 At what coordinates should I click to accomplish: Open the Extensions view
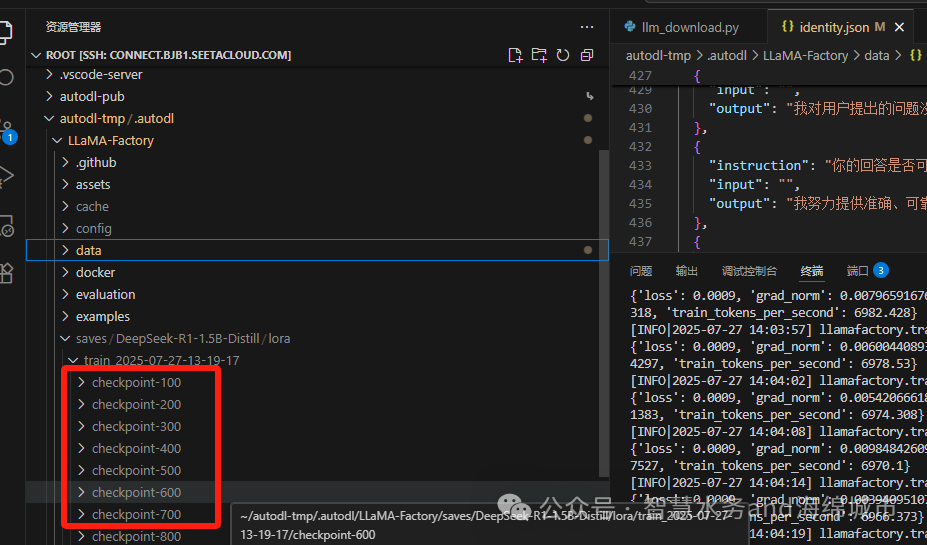click(6, 273)
